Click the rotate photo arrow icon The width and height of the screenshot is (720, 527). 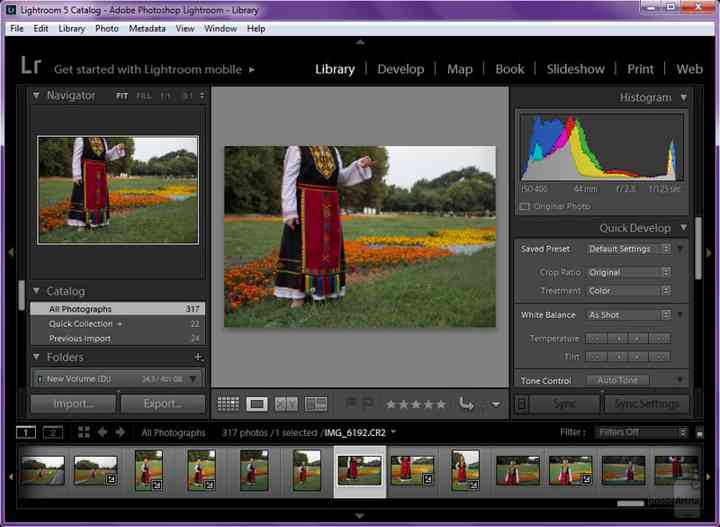coord(466,404)
